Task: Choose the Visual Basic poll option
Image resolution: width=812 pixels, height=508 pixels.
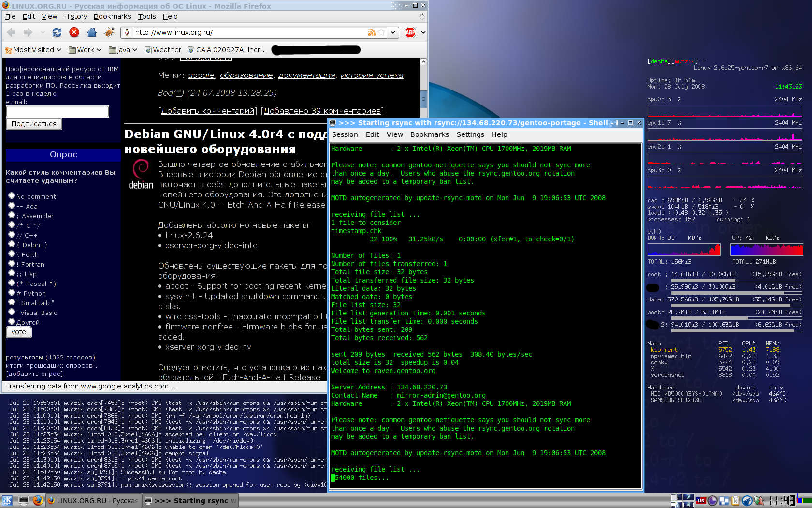Action: 12,312
